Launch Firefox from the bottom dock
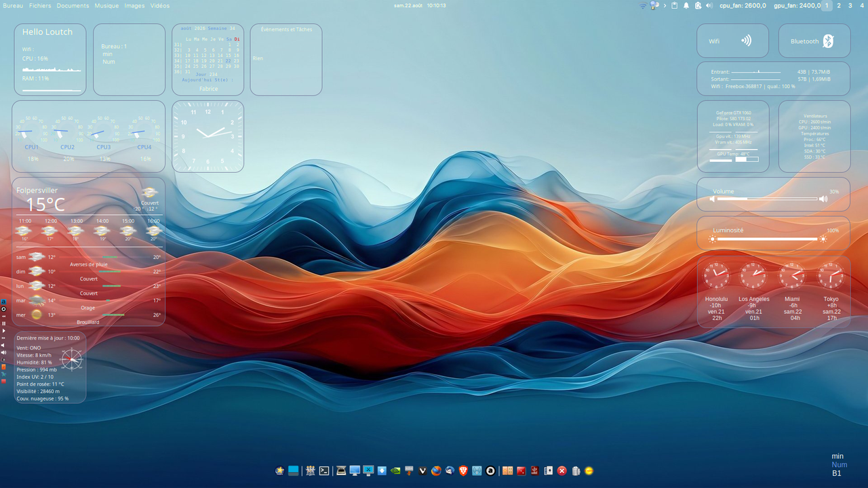Viewport: 868px width, 488px height. tap(436, 471)
